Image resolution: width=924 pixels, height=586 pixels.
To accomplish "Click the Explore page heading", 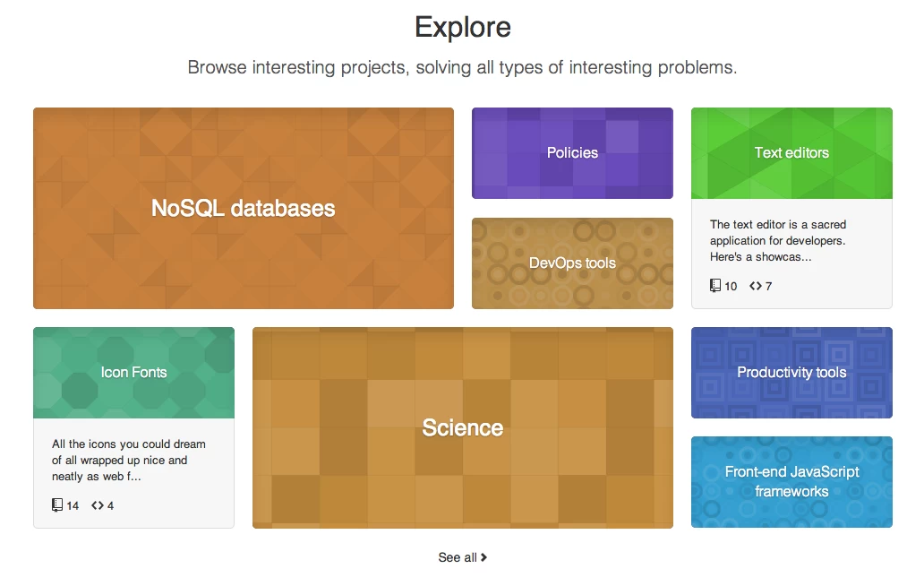I will pos(463,27).
